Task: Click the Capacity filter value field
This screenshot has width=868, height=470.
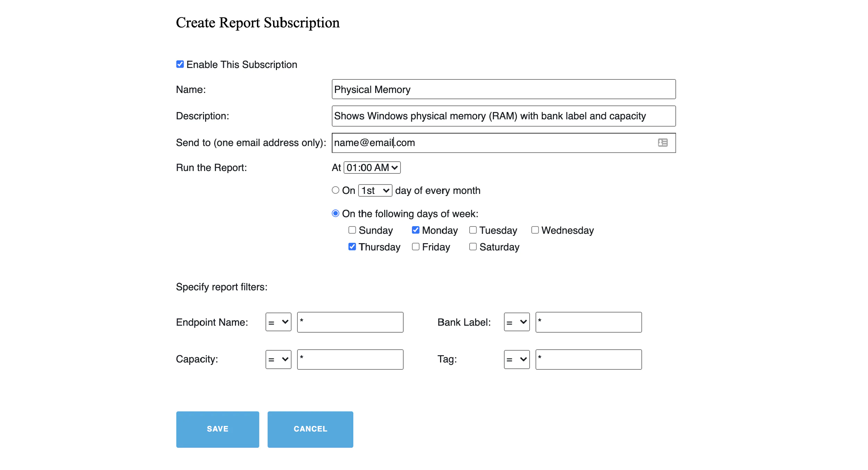Action: pyautogui.click(x=350, y=359)
